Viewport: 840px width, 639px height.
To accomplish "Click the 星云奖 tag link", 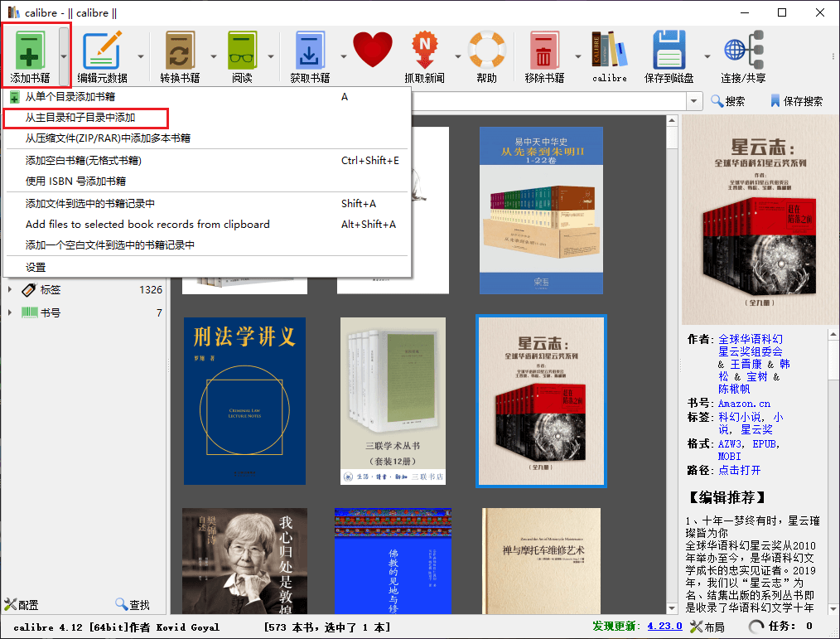I will 756,430.
